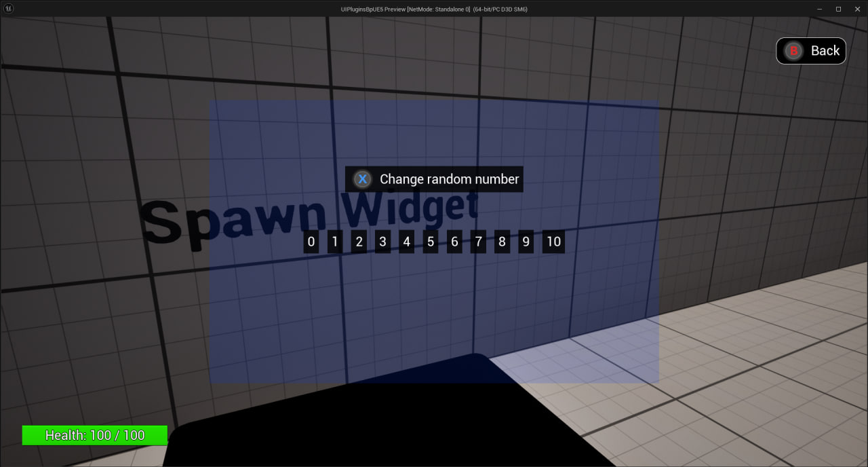Maximize the preview window
The height and width of the screenshot is (467, 868).
[838, 9]
